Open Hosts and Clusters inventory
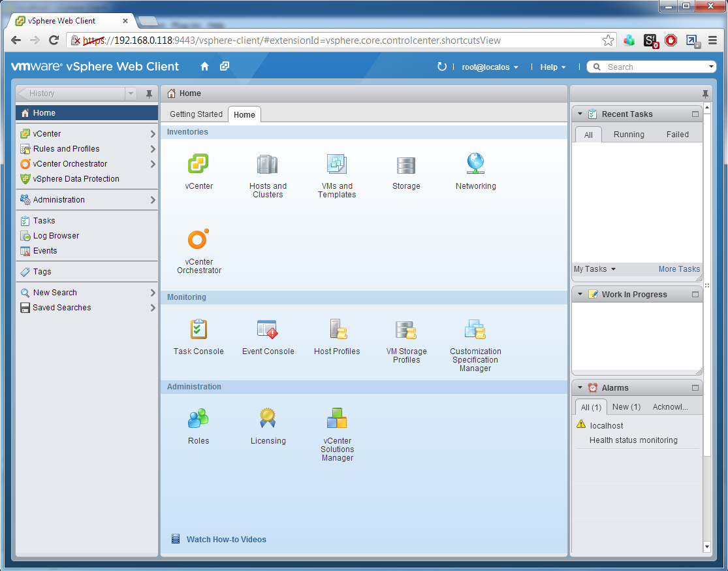Screen dimensions: 728x571 click(x=268, y=164)
